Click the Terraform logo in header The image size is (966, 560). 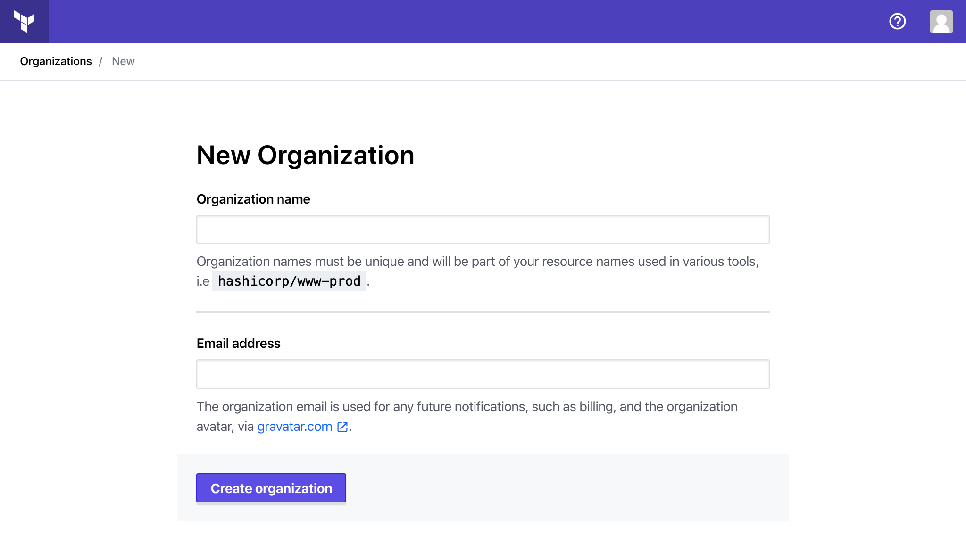24,22
